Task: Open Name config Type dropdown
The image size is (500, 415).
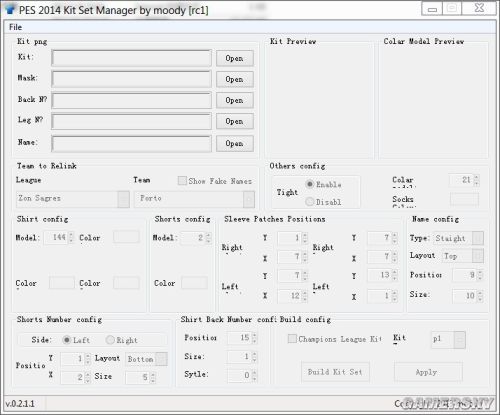Action: [x=458, y=238]
